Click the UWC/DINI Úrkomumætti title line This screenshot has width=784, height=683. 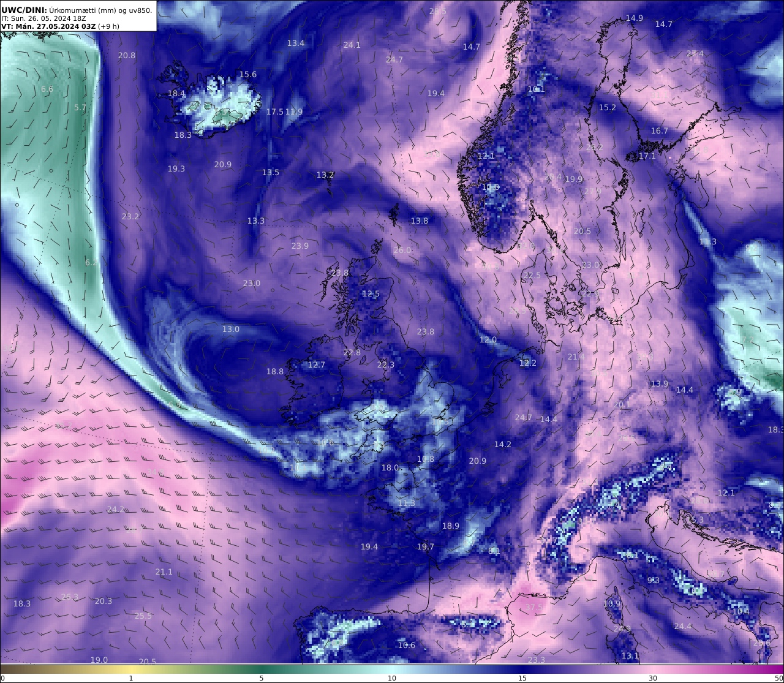coord(76,10)
